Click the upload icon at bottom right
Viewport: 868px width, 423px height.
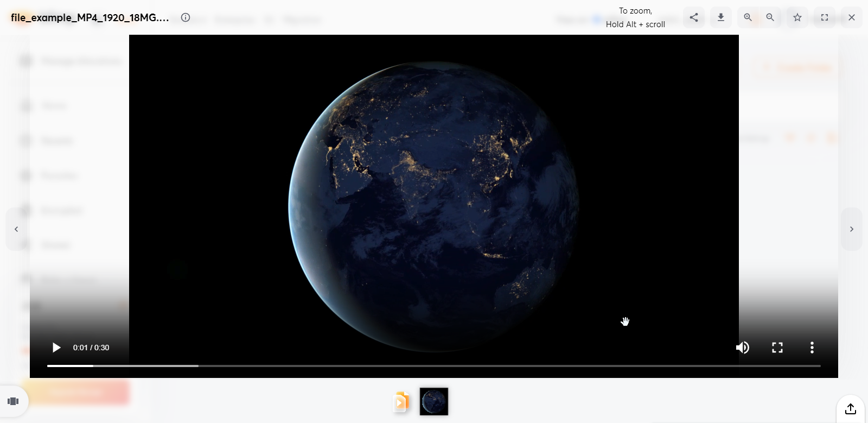[851, 409]
